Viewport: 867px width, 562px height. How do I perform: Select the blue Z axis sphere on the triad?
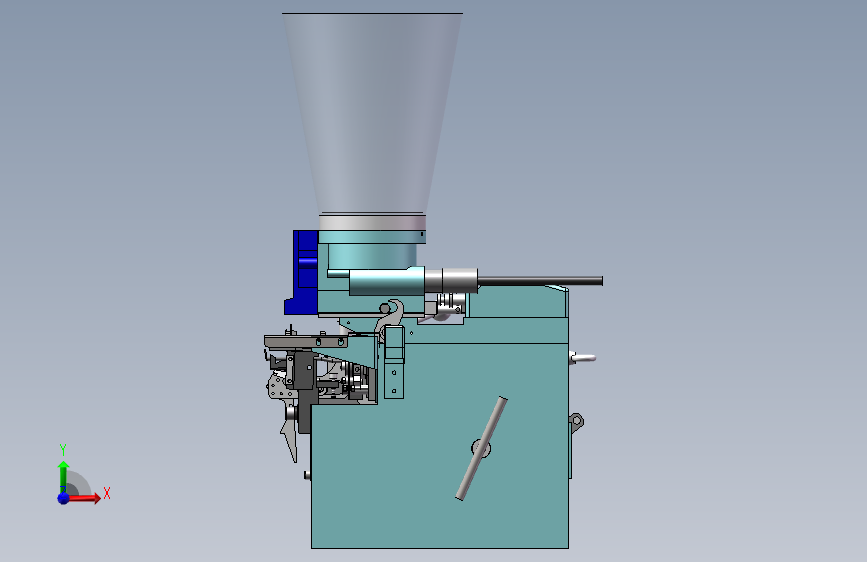(64, 498)
